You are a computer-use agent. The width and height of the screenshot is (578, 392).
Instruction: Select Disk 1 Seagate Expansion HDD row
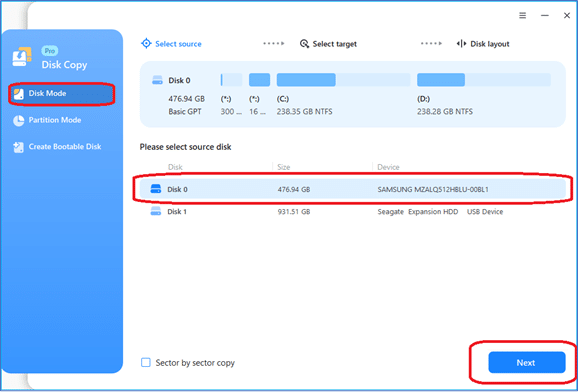[353, 212]
